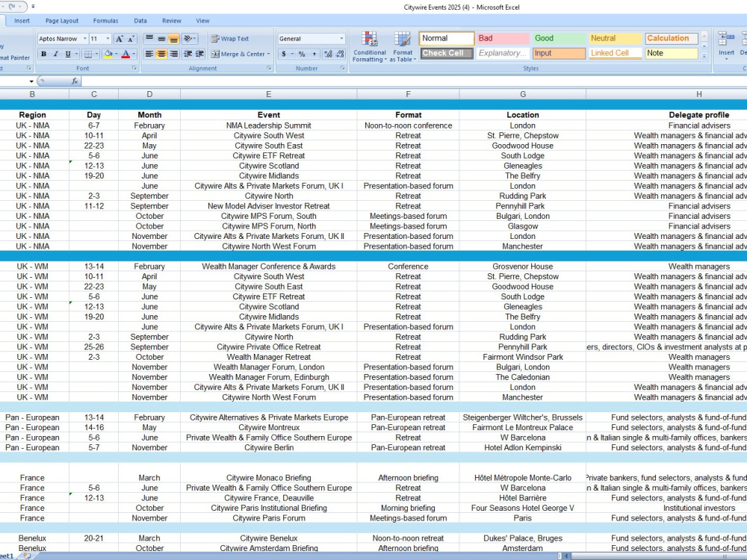Open General number format dropdown
The image size is (747, 560).
(341, 39)
